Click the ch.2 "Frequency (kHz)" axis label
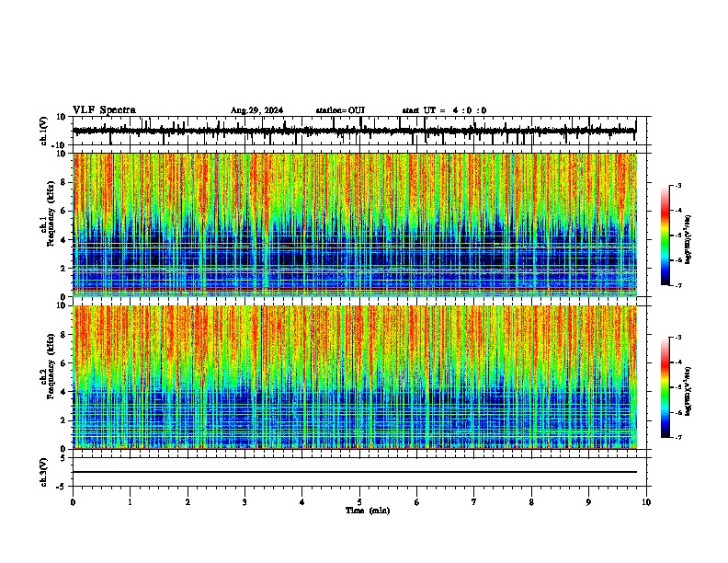This screenshot has width=728, height=563. [x=51, y=366]
